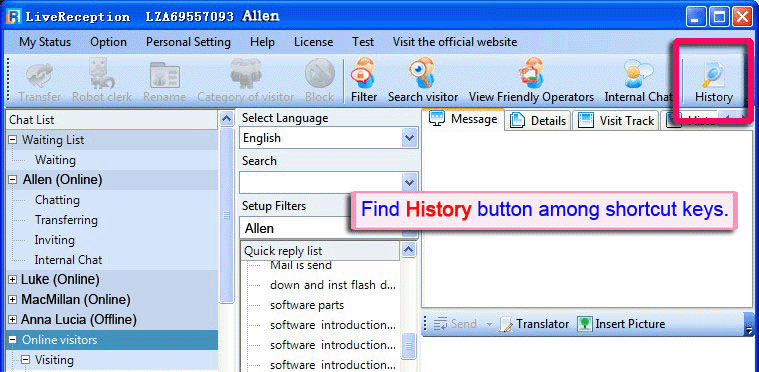Click the Quick reply list header

pos(320,251)
